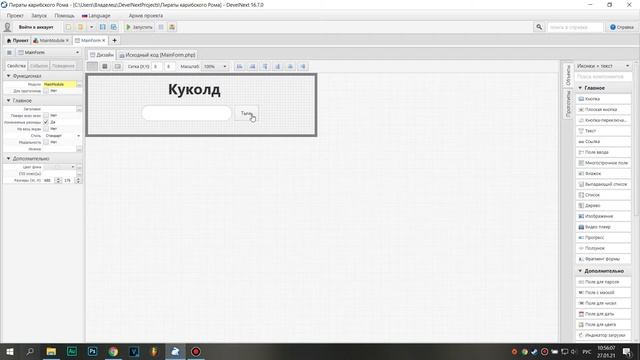The height and width of the screenshot is (360, 640).
Task: Add the Поле с маской component
Action: 603,293
